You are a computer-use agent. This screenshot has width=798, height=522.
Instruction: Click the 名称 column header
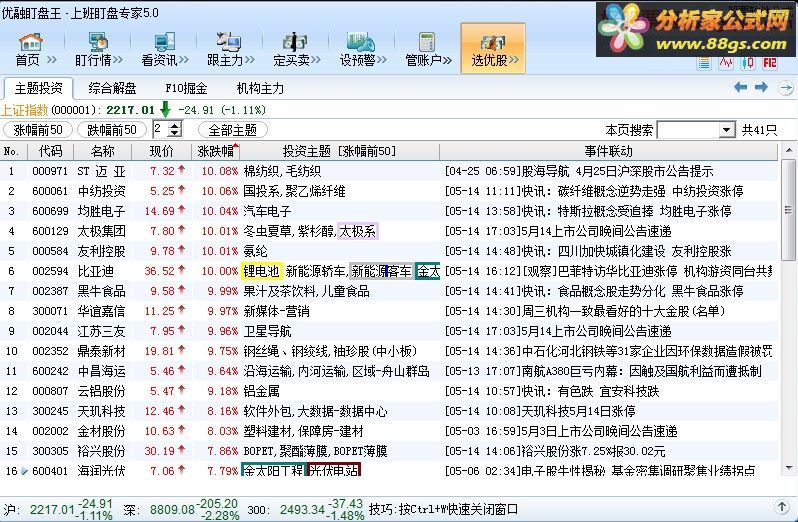[102, 151]
